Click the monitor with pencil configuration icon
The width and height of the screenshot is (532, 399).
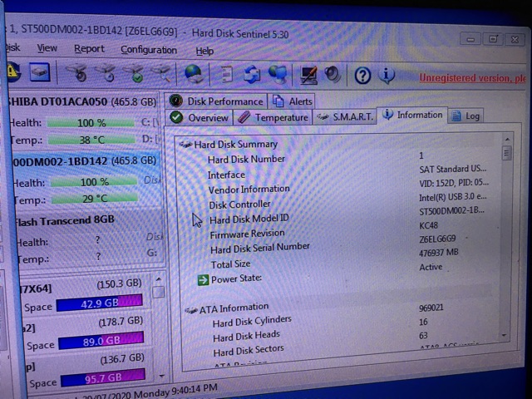pos(308,75)
